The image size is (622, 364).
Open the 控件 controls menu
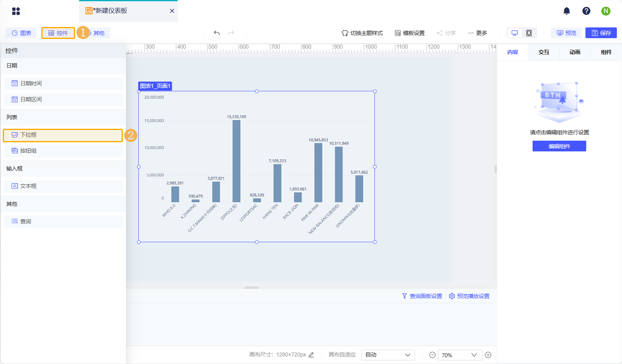click(x=58, y=33)
